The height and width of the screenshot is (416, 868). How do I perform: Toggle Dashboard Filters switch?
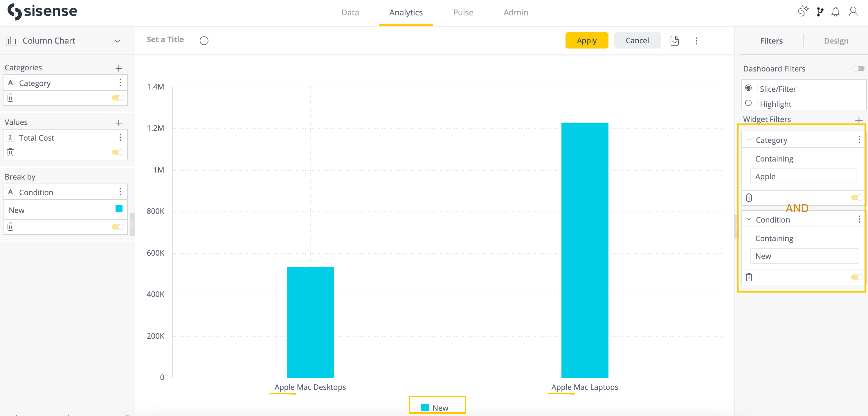tap(859, 69)
